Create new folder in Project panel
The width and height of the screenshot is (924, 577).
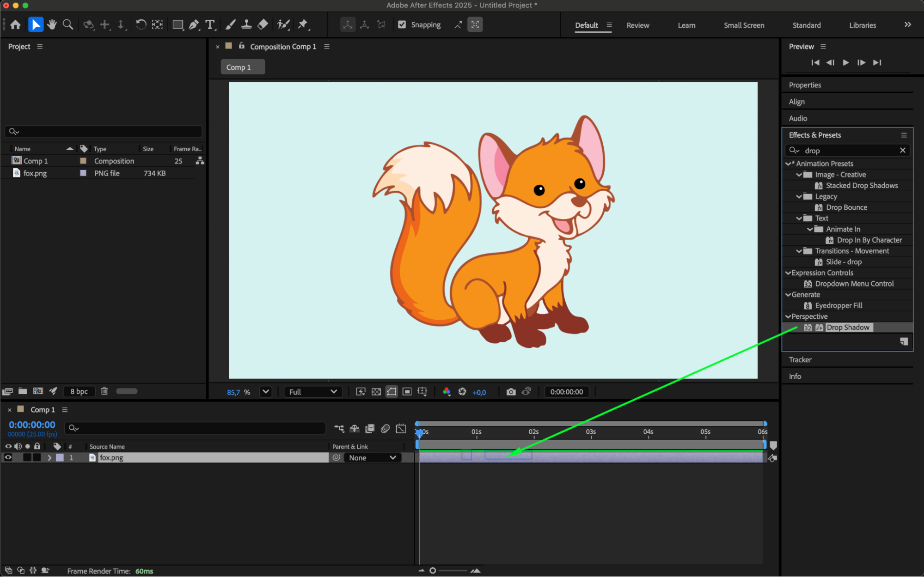[x=23, y=391]
